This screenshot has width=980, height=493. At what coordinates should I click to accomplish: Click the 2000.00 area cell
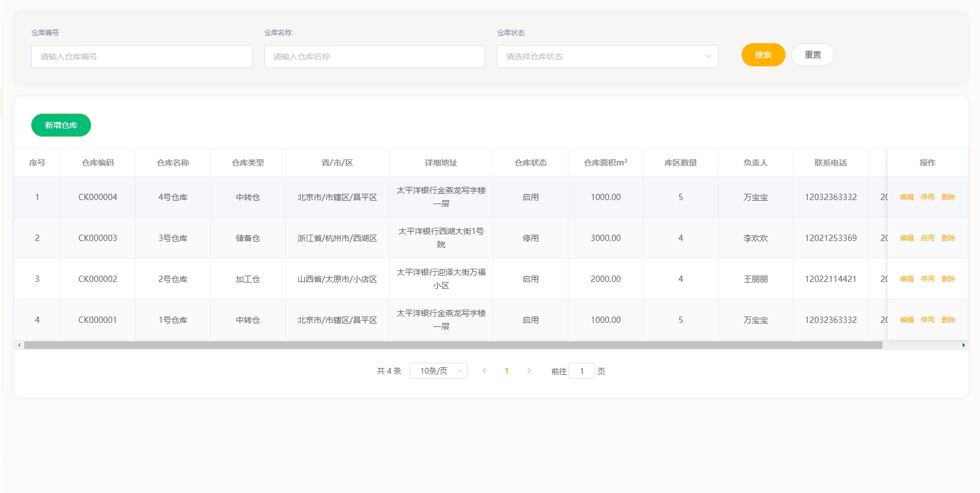605,279
